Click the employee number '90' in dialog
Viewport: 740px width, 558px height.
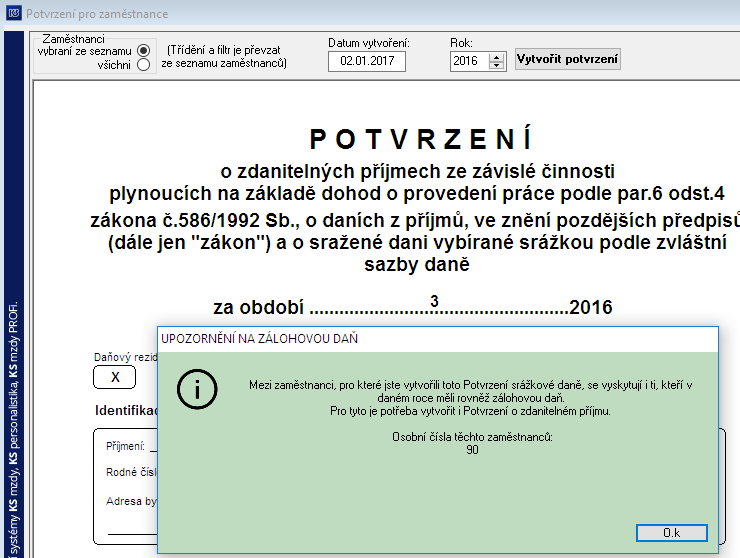pos(472,450)
